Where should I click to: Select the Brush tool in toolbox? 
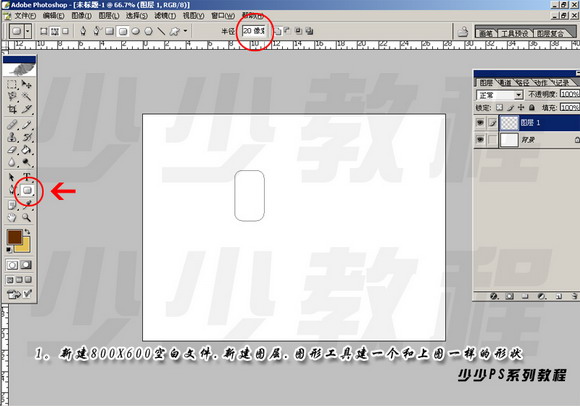pyautogui.click(x=26, y=125)
